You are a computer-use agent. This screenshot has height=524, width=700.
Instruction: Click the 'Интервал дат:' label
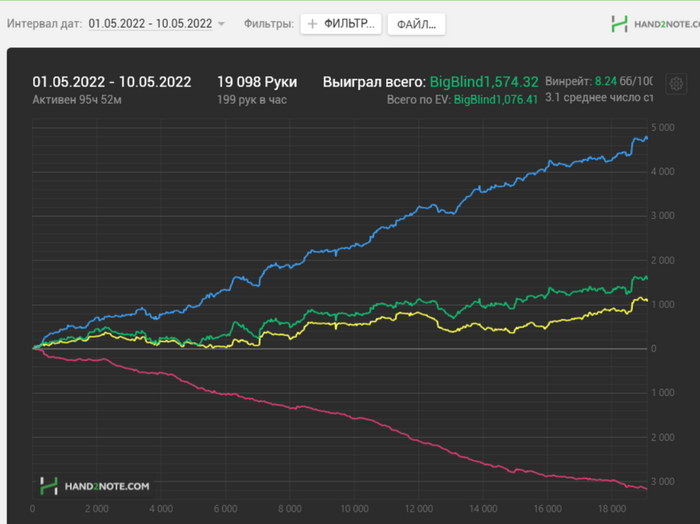point(44,24)
